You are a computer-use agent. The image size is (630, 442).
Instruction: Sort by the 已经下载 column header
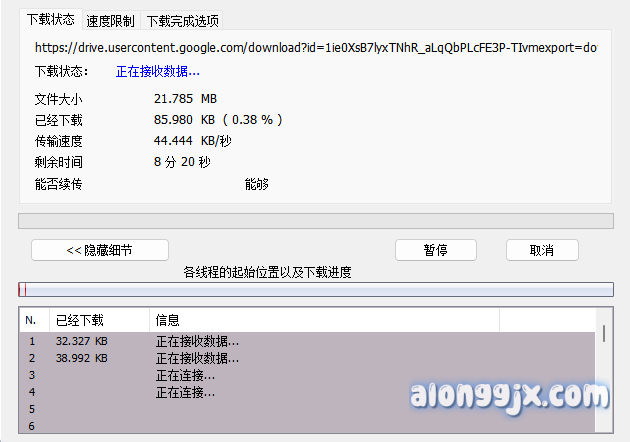(x=98, y=320)
